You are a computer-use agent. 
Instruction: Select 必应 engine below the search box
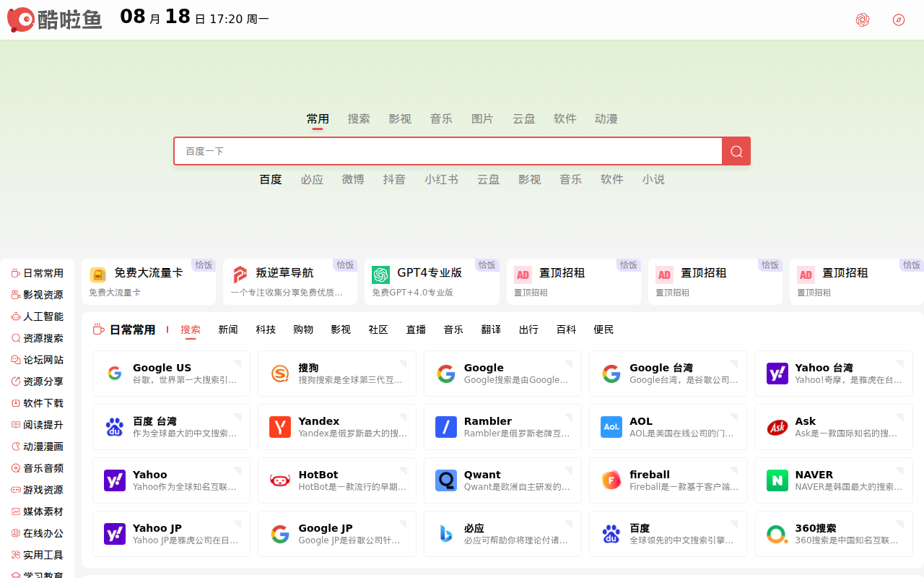point(312,179)
